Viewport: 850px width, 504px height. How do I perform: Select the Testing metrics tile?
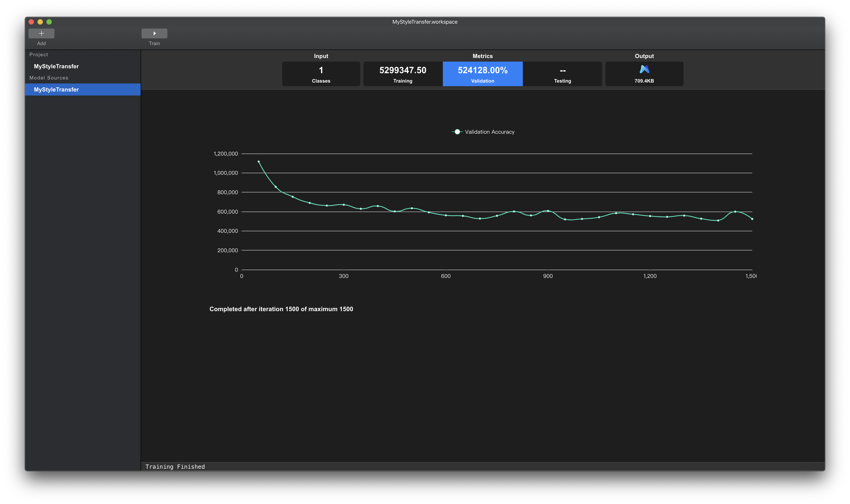pos(562,74)
